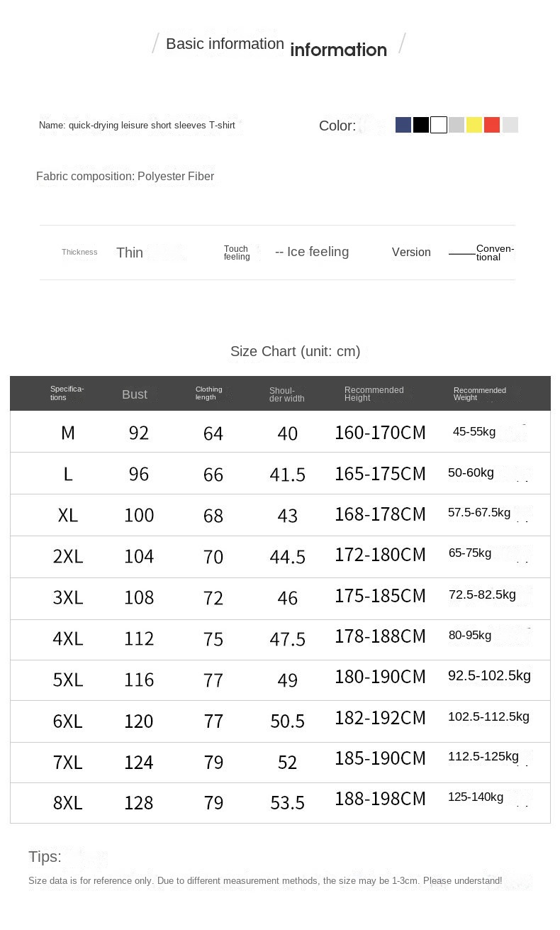Click the Recommended Height column header
The width and height of the screenshot is (560, 930).
(x=374, y=394)
